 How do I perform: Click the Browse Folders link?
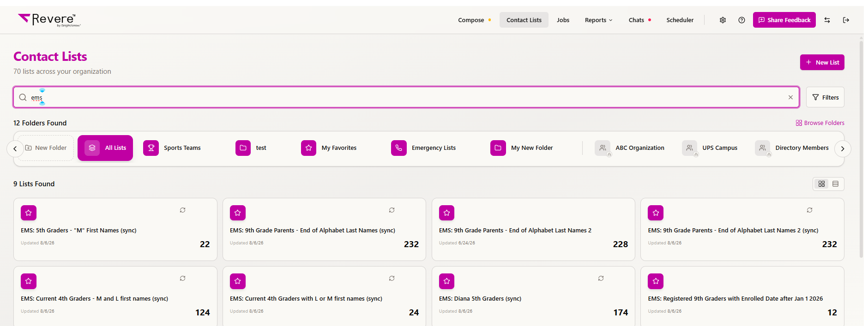[820, 123]
